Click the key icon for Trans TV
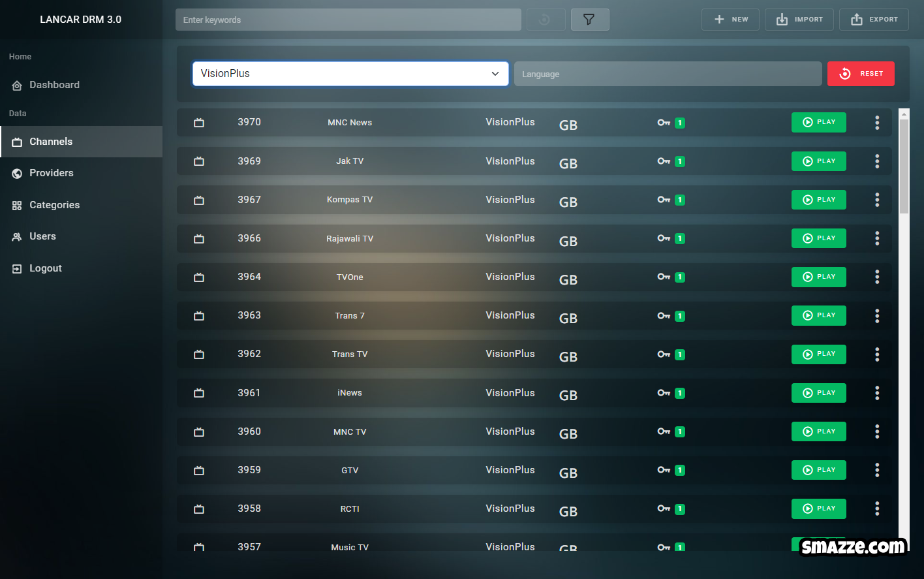924x579 pixels. click(x=664, y=354)
